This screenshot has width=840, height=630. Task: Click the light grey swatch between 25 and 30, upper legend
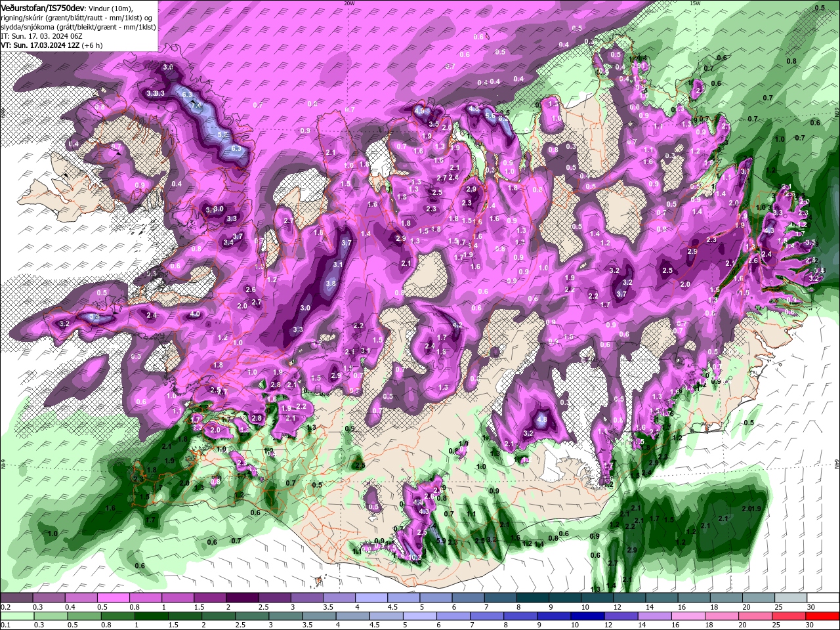coord(790,598)
